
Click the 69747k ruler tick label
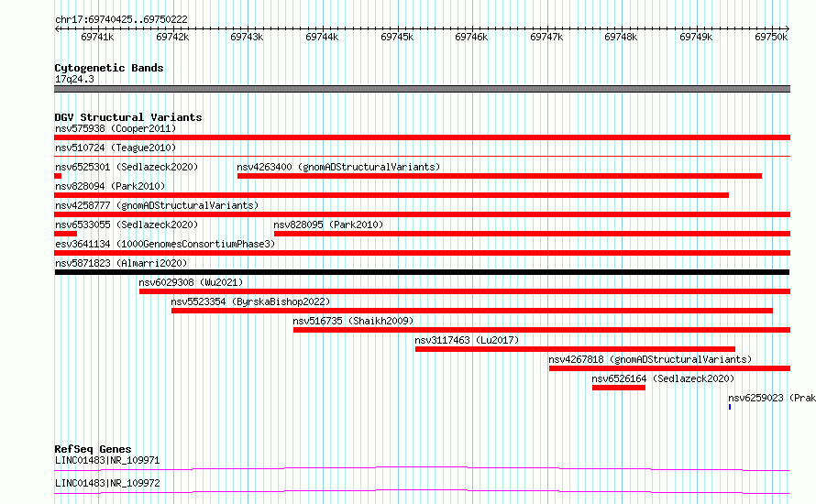point(546,37)
